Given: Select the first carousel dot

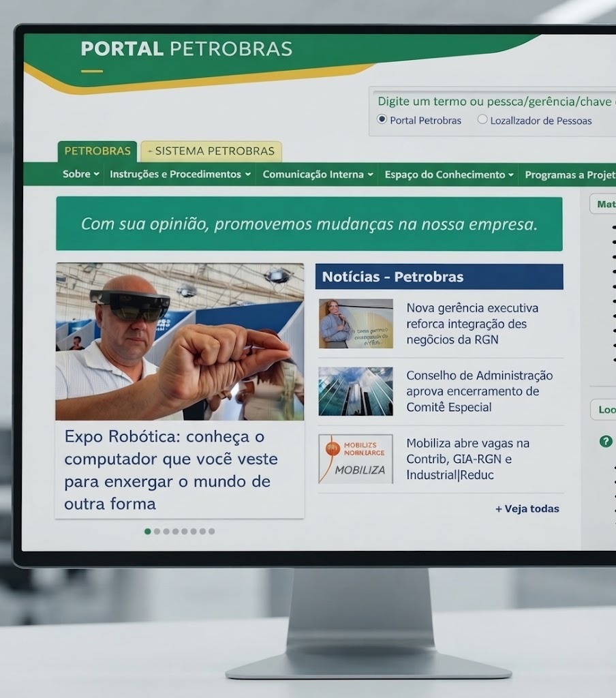Looking at the screenshot, I should point(148,531).
